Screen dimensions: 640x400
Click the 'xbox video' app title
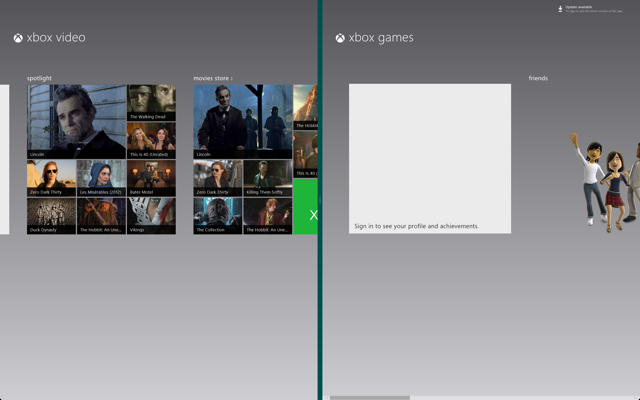[56, 38]
